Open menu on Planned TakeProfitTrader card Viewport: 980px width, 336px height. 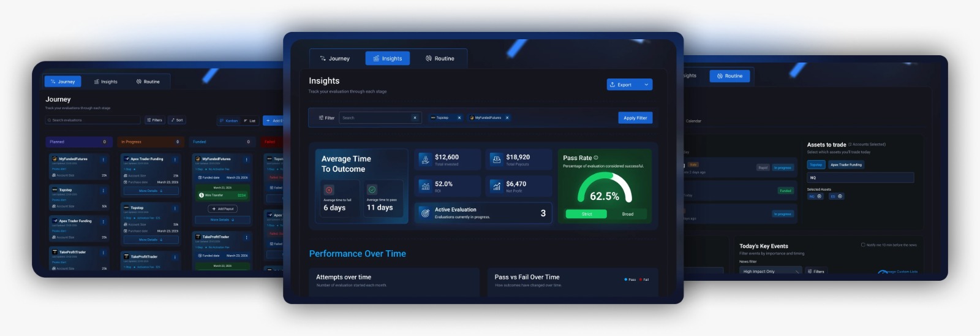103,253
